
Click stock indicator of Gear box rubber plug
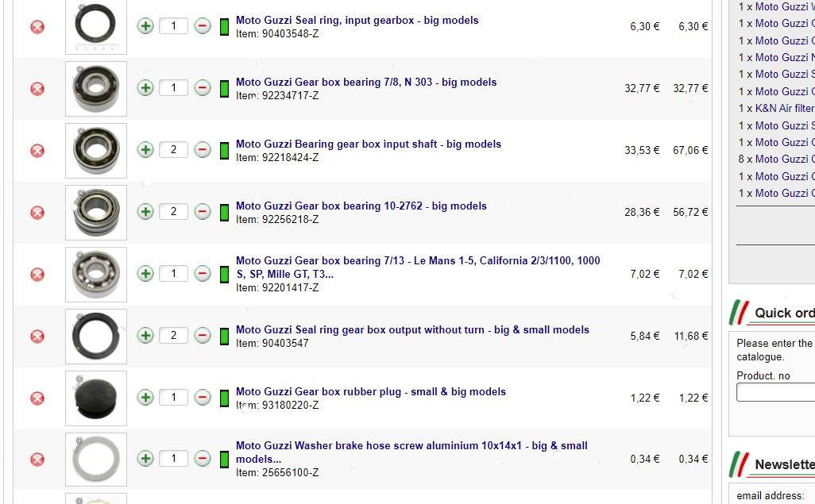click(x=225, y=398)
